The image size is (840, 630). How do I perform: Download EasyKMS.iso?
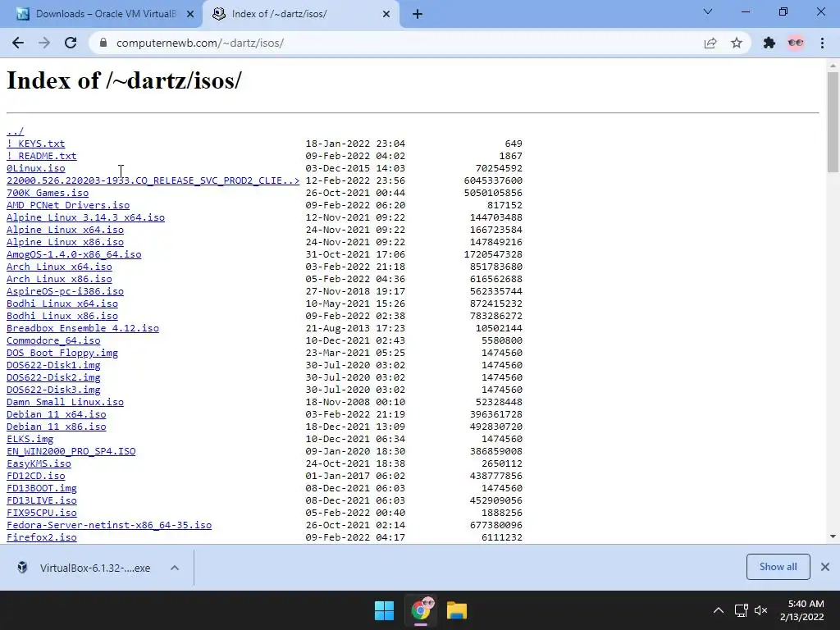click(39, 464)
